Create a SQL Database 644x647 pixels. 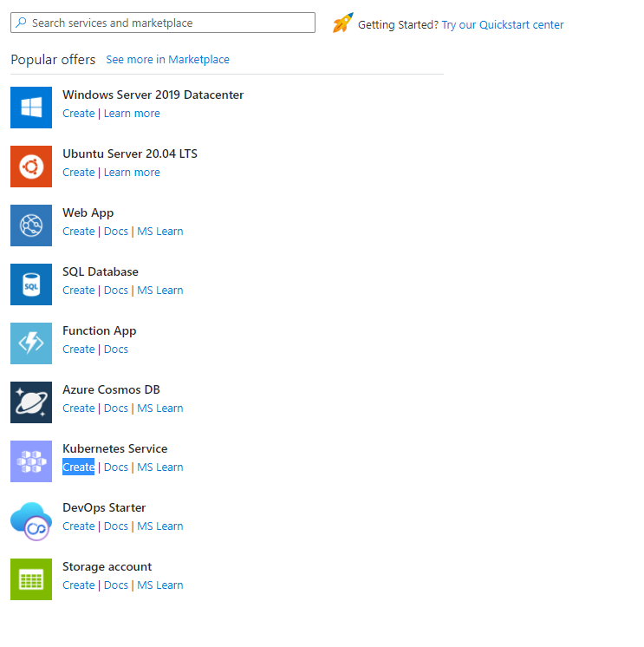[x=79, y=290]
